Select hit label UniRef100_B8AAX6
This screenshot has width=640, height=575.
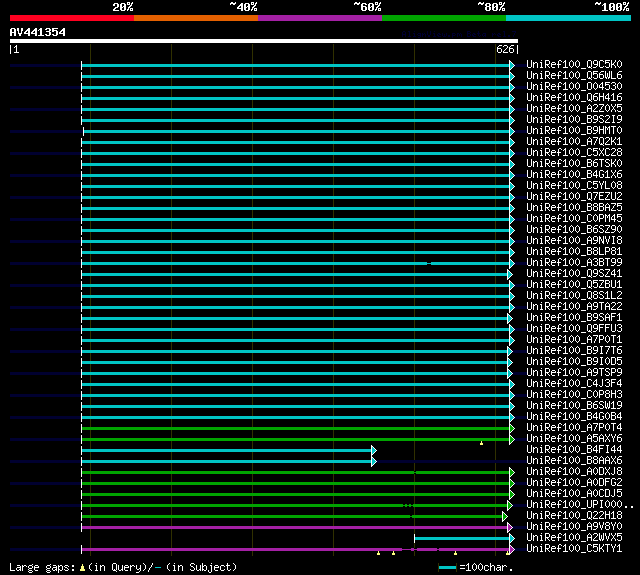(x=574, y=461)
